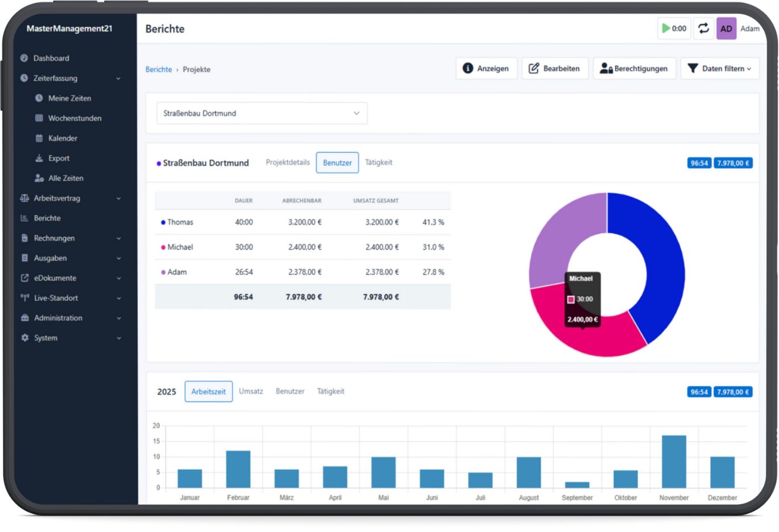Viewport: 779px width, 532px height.
Task: Click the Berichte breadcrumb link
Action: coord(159,69)
